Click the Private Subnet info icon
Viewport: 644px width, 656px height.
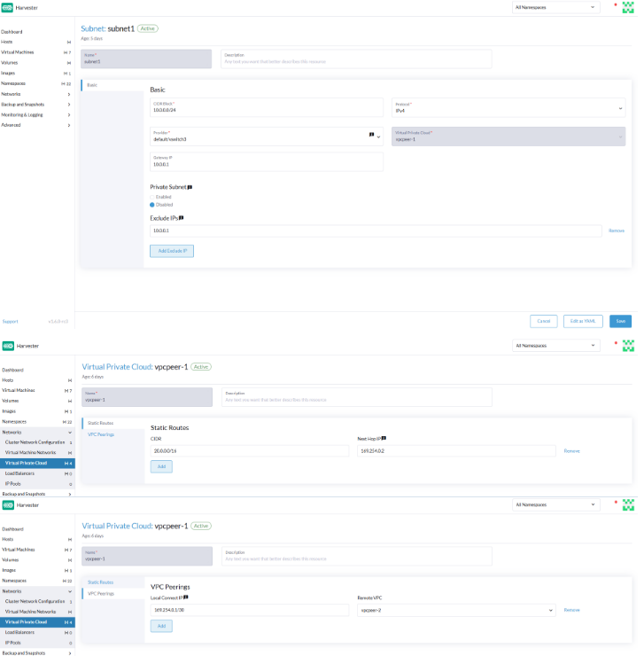(190, 187)
